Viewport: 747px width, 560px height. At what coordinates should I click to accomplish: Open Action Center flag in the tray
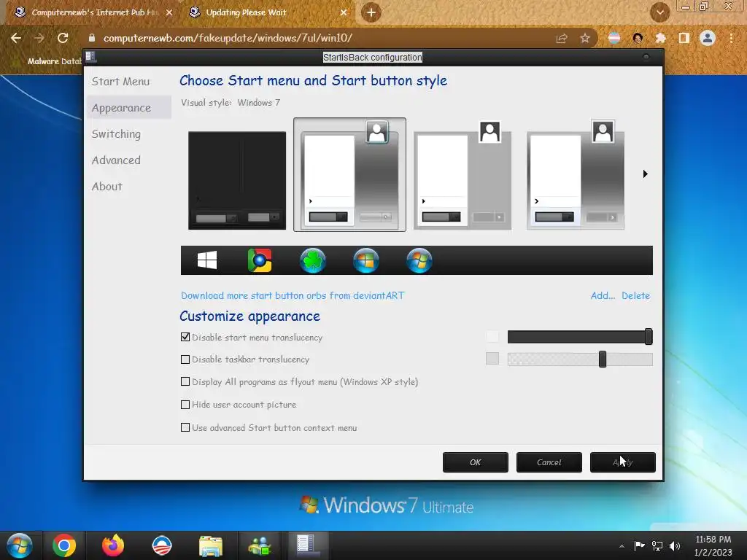[x=639, y=545]
